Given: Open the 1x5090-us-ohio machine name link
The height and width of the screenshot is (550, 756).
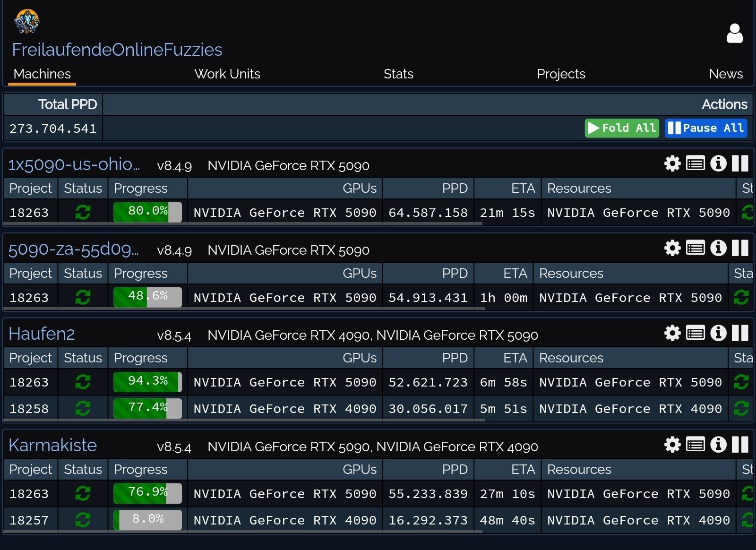Looking at the screenshot, I should (x=74, y=164).
